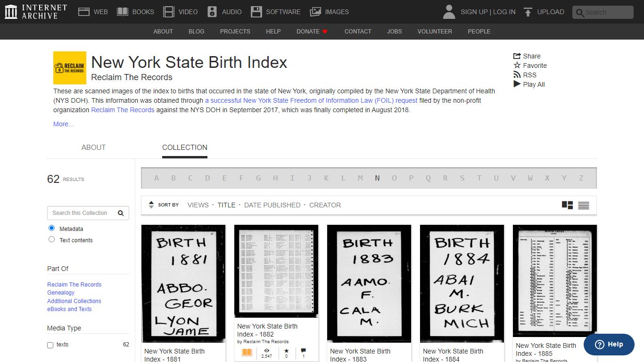Image resolution: width=644 pixels, height=362 pixels.
Task: Open the VOLUNTEER menu item
Action: click(435, 32)
